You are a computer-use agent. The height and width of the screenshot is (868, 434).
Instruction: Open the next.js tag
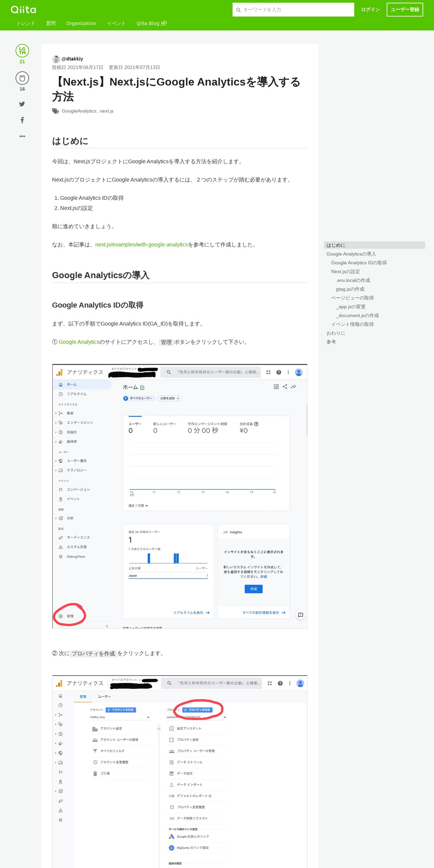(106, 111)
